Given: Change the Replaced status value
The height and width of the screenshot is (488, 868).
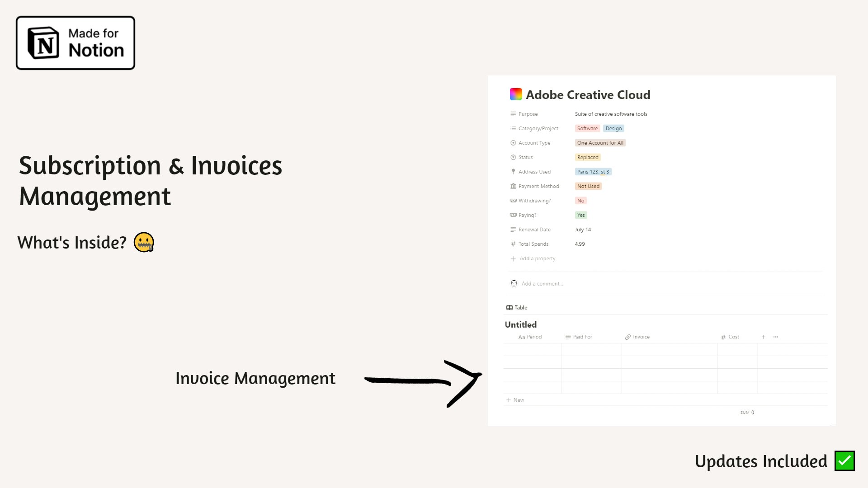Looking at the screenshot, I should (588, 157).
